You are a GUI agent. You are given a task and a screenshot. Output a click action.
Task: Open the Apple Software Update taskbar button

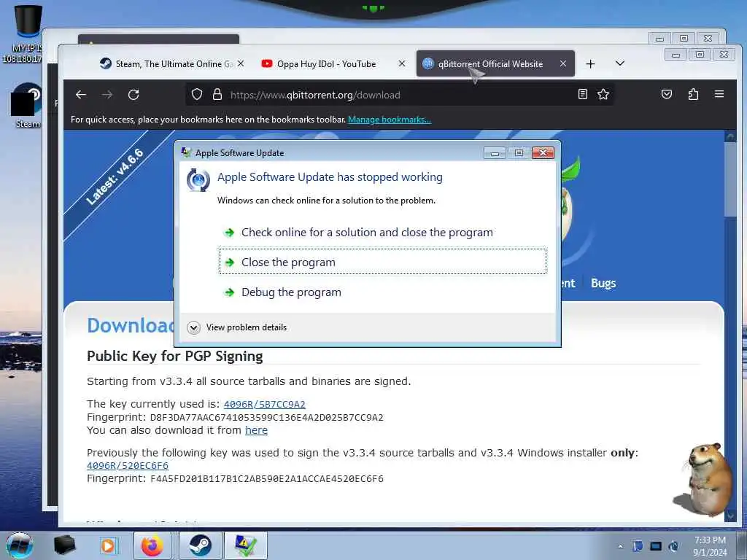coord(245,545)
